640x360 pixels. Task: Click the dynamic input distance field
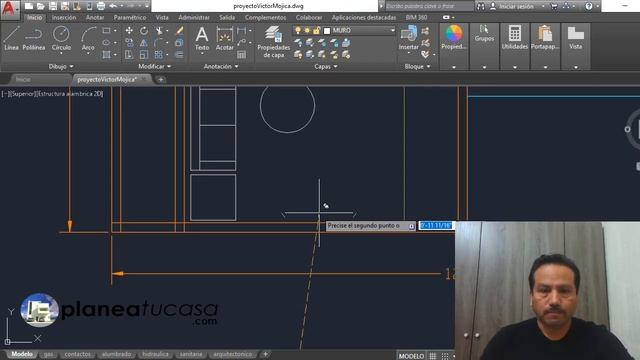point(436,225)
